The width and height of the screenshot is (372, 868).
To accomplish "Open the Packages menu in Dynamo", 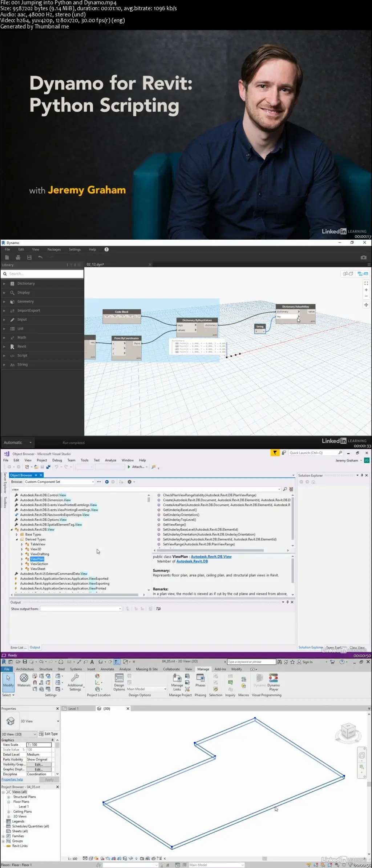I will 54,249.
